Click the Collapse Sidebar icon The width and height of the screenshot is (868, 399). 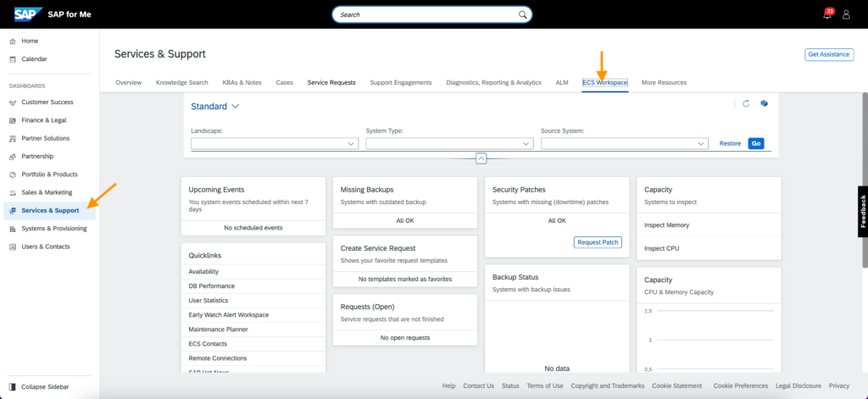tap(13, 387)
